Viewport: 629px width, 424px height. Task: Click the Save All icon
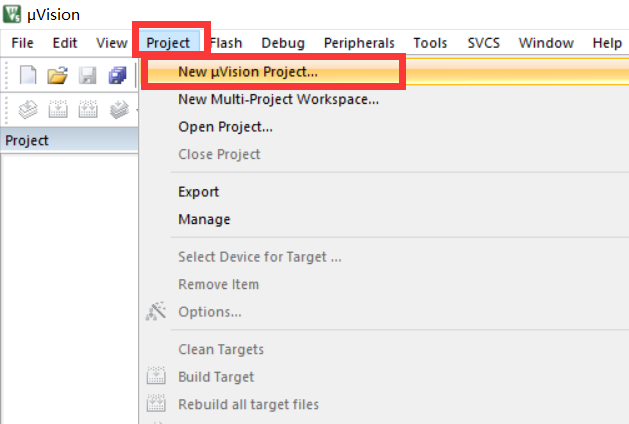[118, 75]
